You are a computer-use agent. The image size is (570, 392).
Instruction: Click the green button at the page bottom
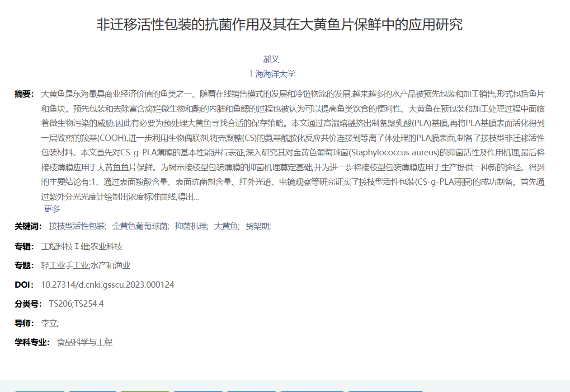[145, 391]
